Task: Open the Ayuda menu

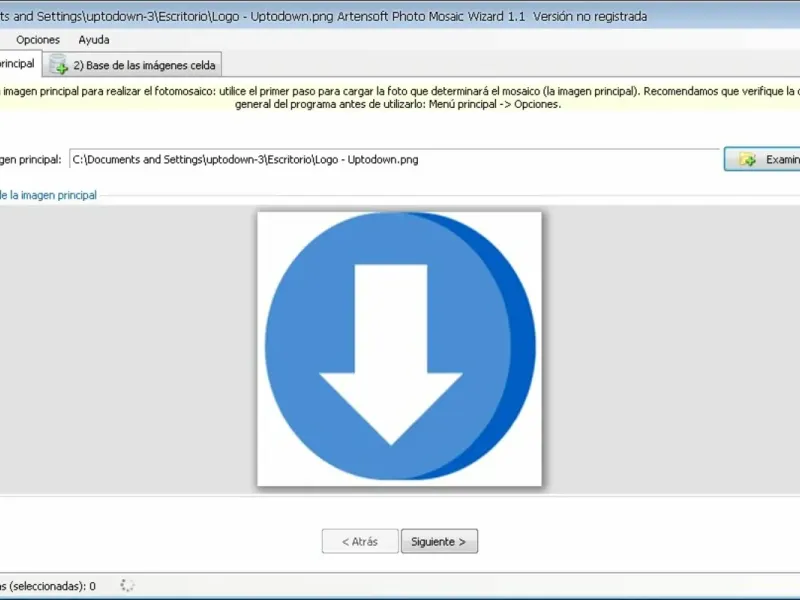Action: (x=94, y=40)
